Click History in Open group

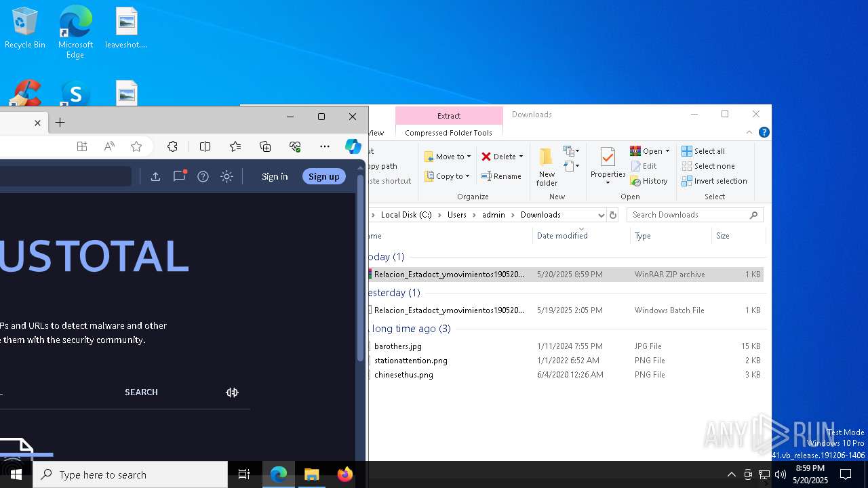click(x=649, y=181)
